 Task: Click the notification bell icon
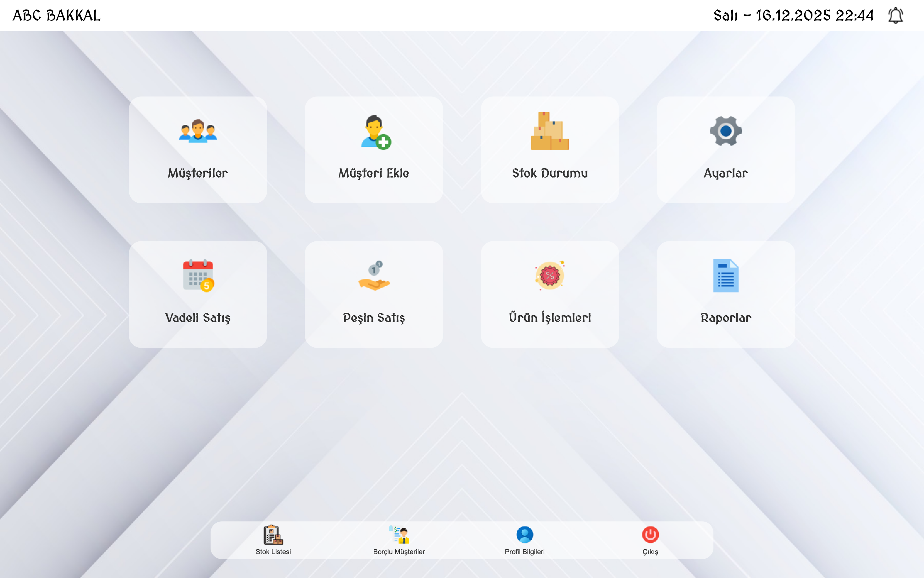895,16
